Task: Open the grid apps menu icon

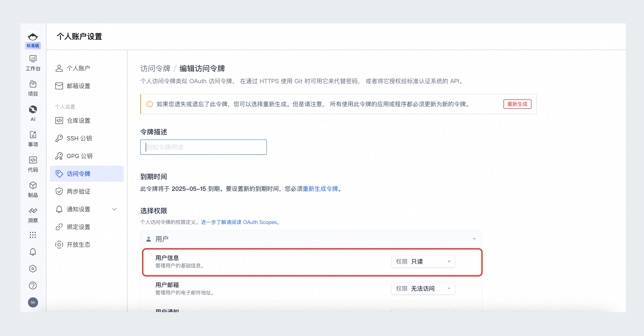Action: 33,235
